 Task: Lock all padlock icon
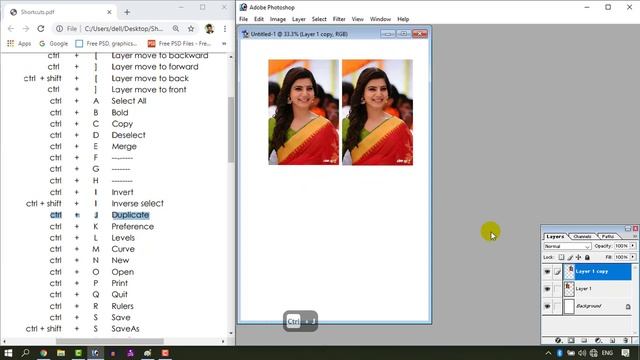[587, 258]
